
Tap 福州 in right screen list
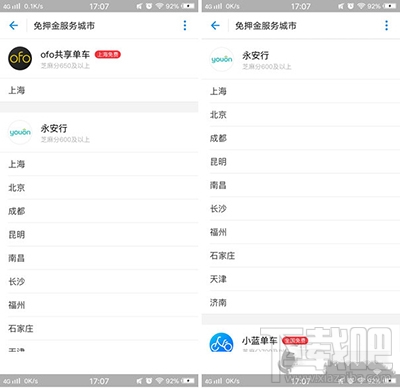pos(301,232)
